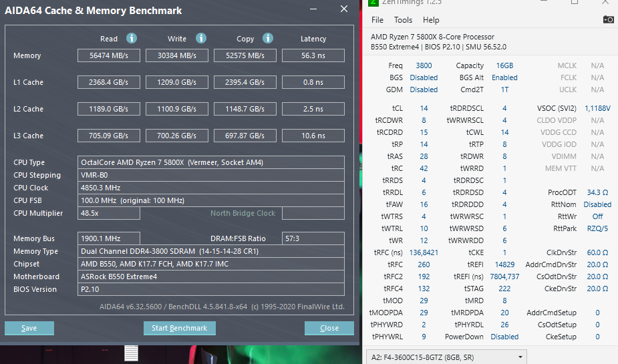This screenshot has height=364, width=618.
Task: Click the CPU FSB 100.0 MHz field
Action: (211, 200)
